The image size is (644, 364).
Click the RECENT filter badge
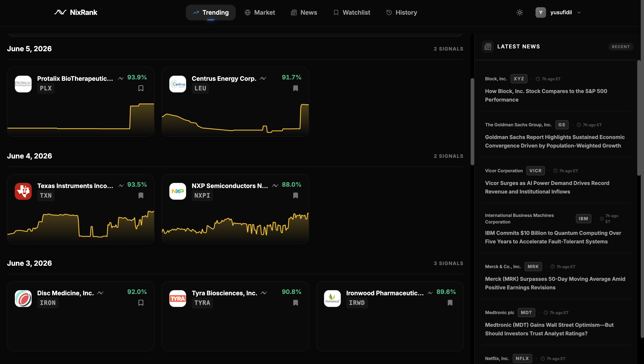pos(621,47)
